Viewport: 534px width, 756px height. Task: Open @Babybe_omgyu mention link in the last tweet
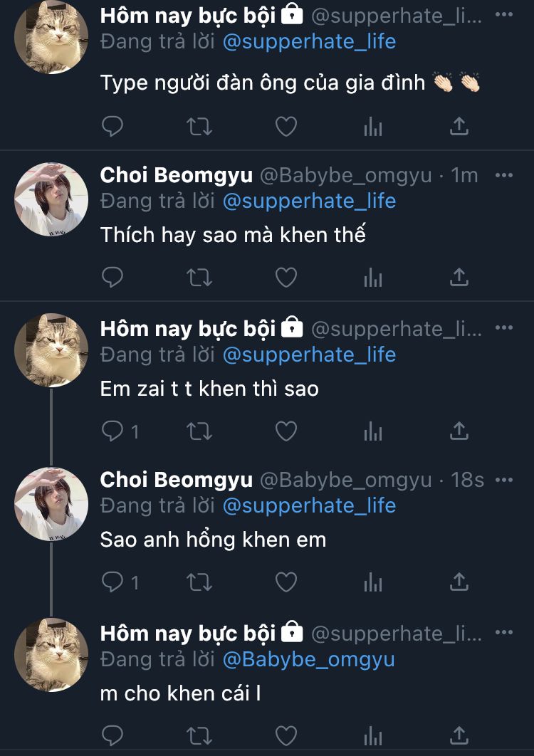[x=308, y=659]
